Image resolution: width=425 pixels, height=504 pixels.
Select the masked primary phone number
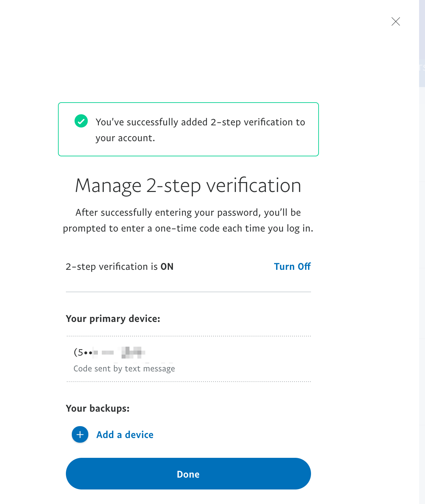(x=109, y=352)
